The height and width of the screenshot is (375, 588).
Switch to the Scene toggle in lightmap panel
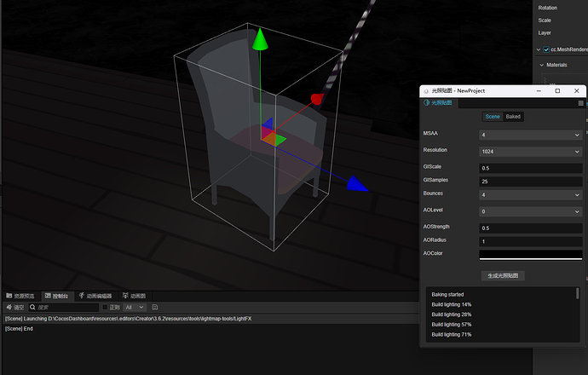493,117
